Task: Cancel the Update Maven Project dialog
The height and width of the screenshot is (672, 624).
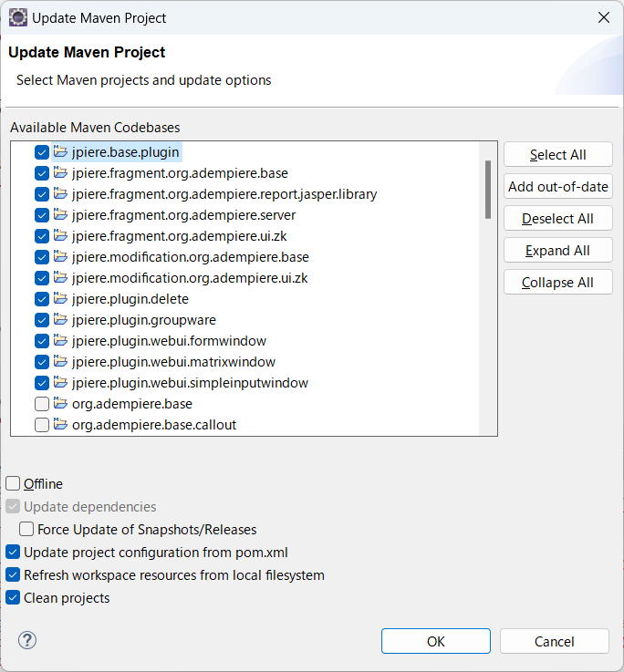Action: [x=554, y=641]
